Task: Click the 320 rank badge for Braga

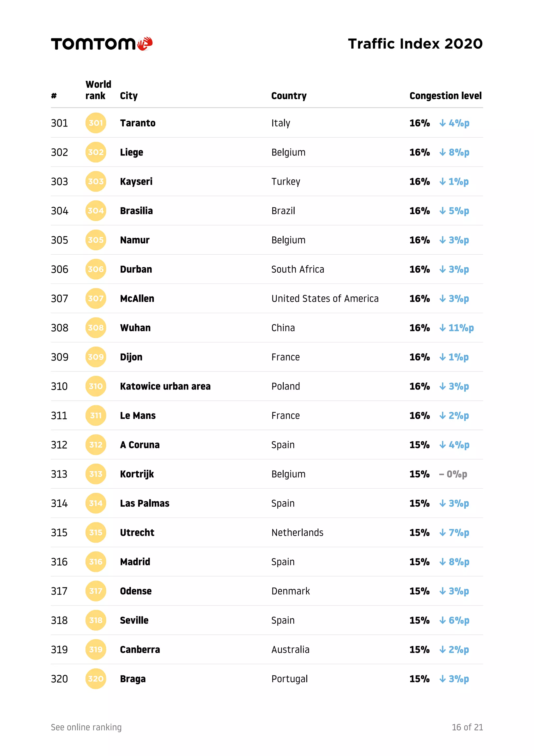Action: point(96,679)
